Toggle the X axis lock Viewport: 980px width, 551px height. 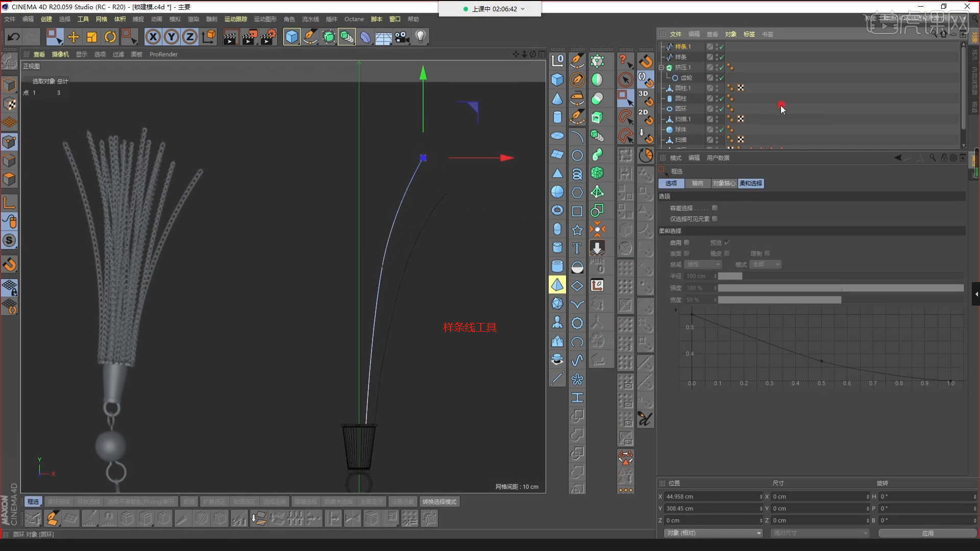point(153,37)
